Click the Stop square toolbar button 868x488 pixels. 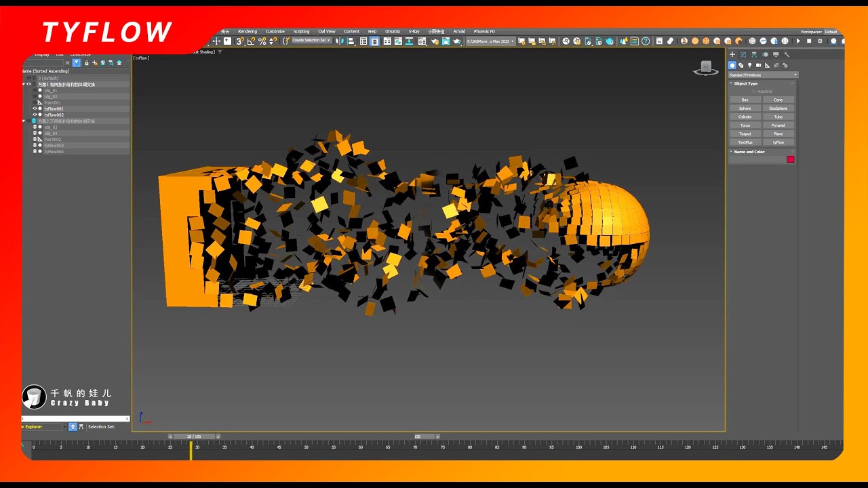pyautogui.click(x=809, y=41)
